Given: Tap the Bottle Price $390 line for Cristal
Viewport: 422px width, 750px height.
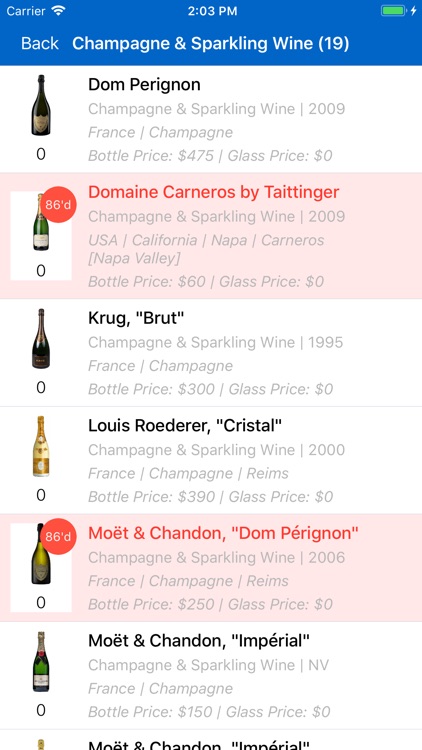Looking at the screenshot, I should pyautogui.click(x=211, y=497).
